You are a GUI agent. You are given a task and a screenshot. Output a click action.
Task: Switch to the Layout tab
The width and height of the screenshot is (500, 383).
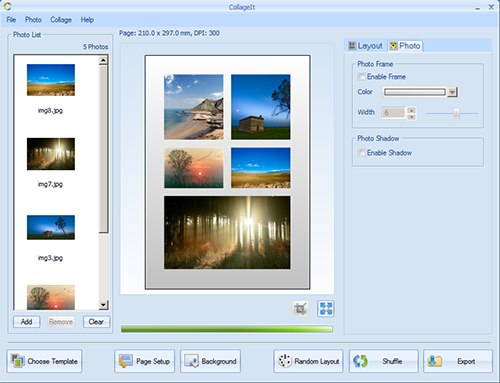[x=366, y=46]
